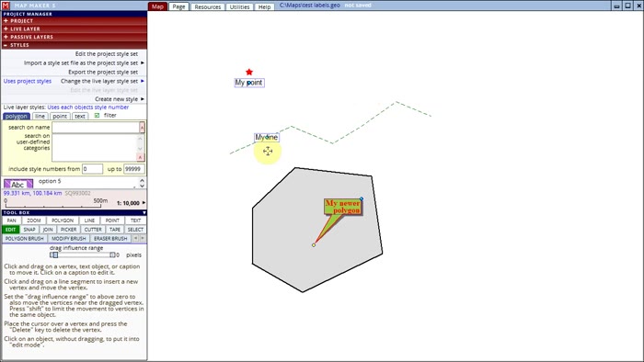
Task: Show text styles tab
Action: [x=80, y=117]
